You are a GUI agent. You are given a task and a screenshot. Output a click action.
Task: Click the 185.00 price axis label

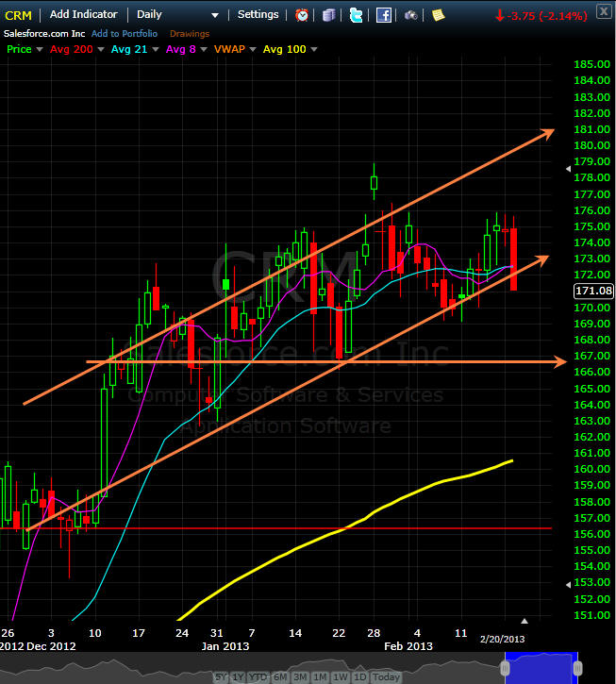coord(592,64)
